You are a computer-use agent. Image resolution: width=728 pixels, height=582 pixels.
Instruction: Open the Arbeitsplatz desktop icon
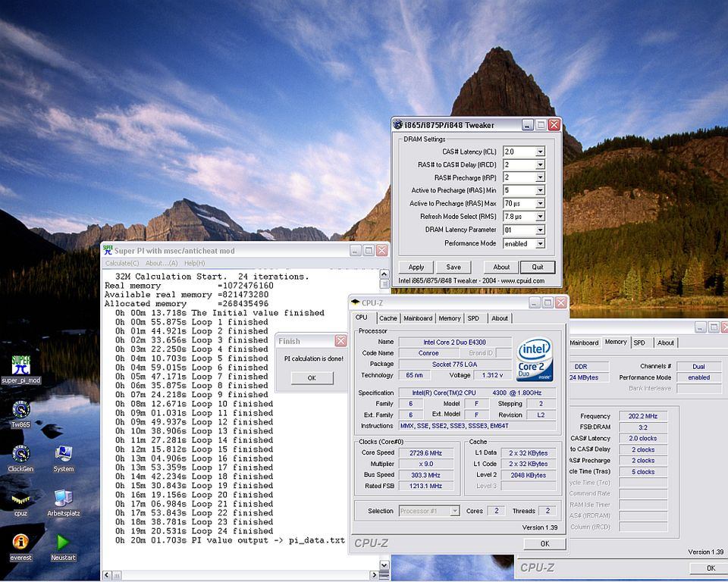coord(64,503)
